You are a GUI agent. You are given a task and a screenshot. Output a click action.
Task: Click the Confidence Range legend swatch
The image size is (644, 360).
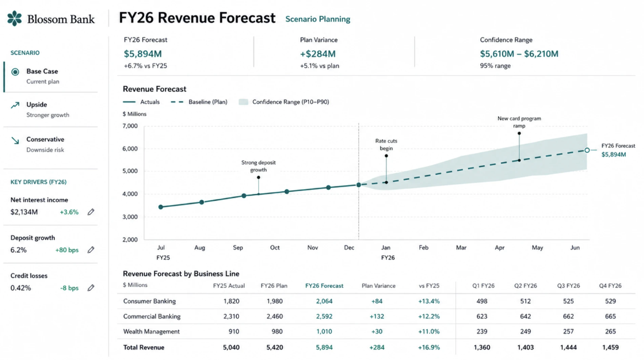[244, 102]
